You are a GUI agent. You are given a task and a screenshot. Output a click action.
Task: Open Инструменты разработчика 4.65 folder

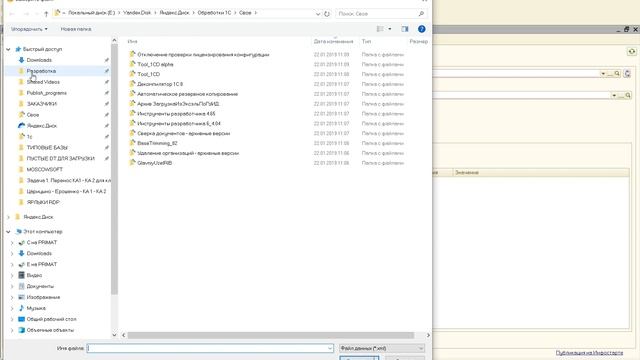176,114
